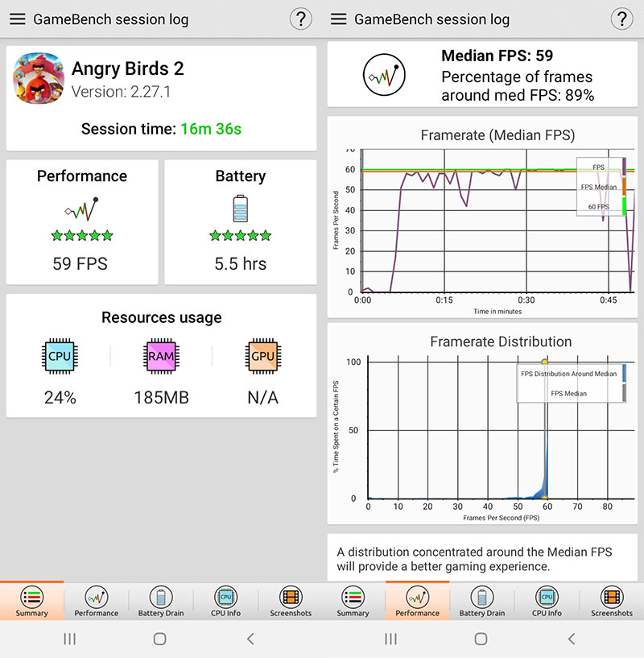Viewport: 644px width, 658px height.
Task: Open CPU Info tab on left screen
Action: click(225, 601)
